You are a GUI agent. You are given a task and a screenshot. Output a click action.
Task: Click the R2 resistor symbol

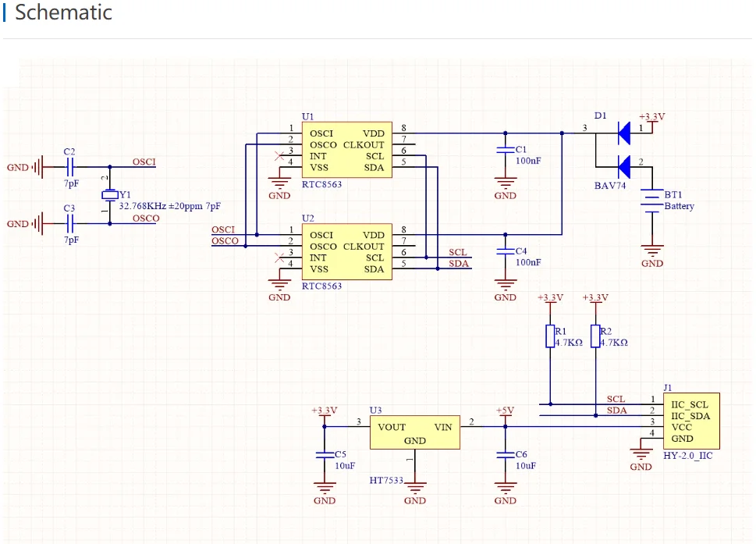[x=595, y=336]
